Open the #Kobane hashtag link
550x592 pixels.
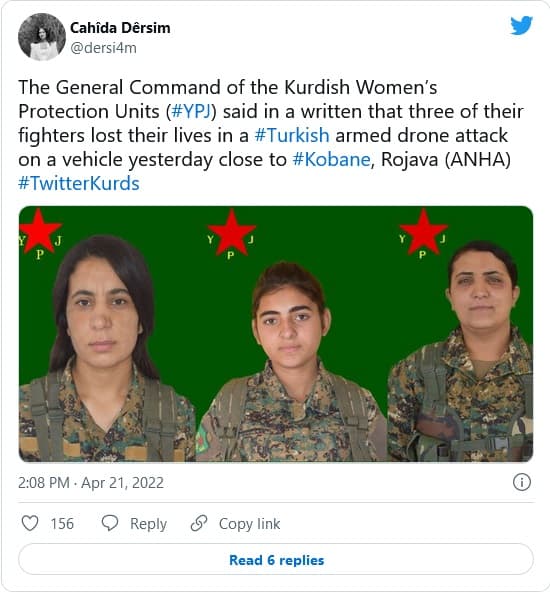[x=331, y=159]
